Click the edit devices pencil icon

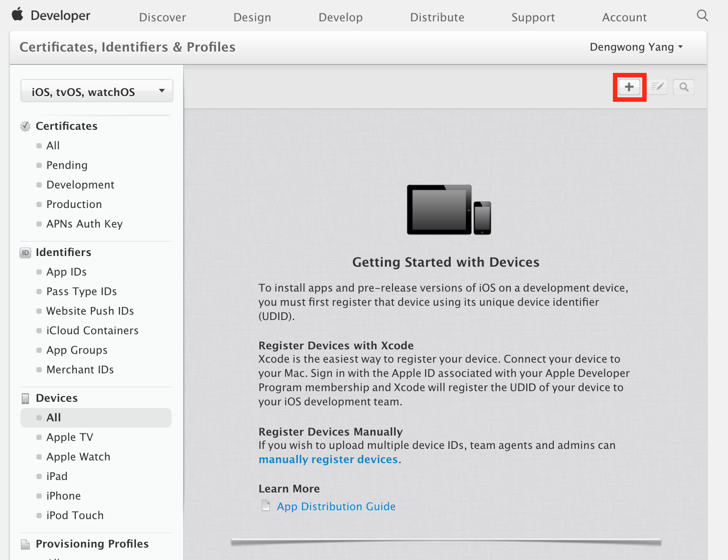pos(657,87)
